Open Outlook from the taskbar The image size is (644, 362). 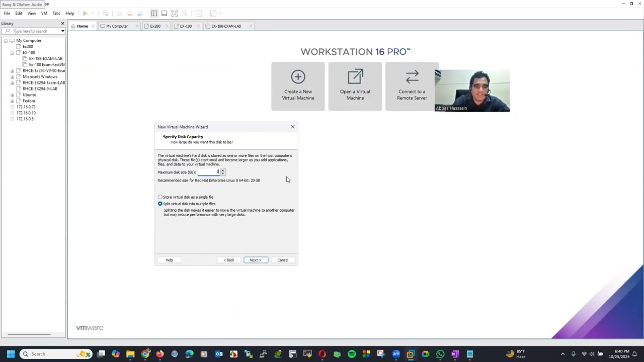point(219,354)
